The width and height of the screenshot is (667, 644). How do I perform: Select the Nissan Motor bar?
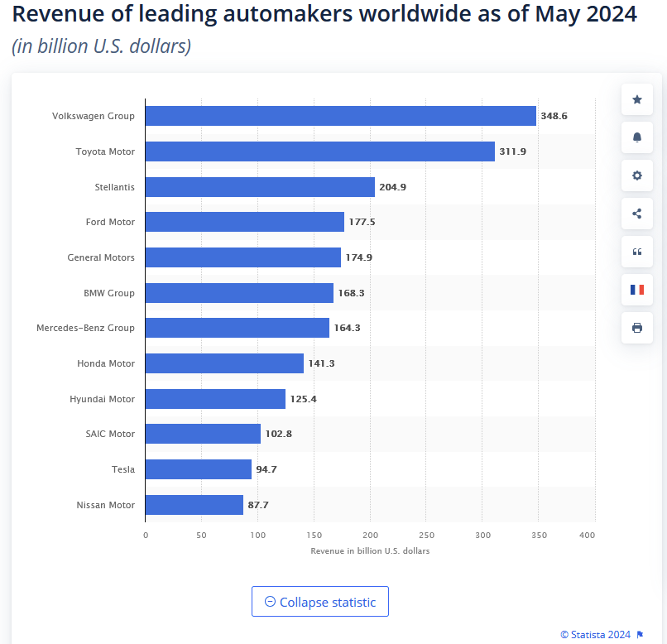tap(194, 505)
